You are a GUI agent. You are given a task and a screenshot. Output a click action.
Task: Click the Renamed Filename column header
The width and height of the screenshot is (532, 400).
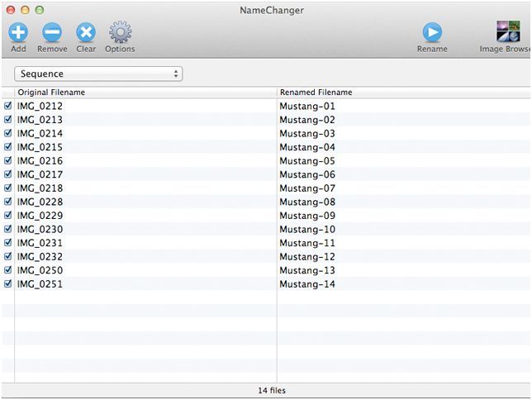(x=316, y=93)
